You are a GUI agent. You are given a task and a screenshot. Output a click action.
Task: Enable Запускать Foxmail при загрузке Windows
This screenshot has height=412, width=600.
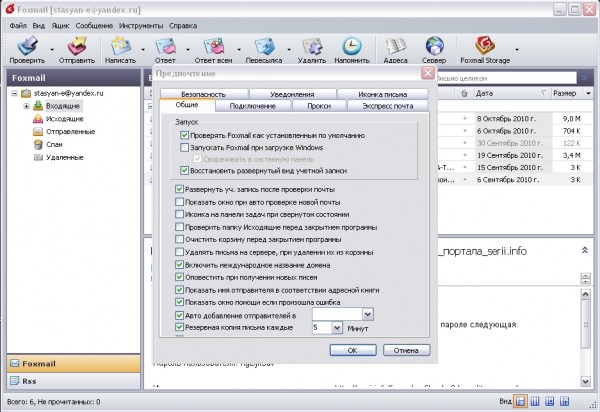pyautogui.click(x=184, y=147)
